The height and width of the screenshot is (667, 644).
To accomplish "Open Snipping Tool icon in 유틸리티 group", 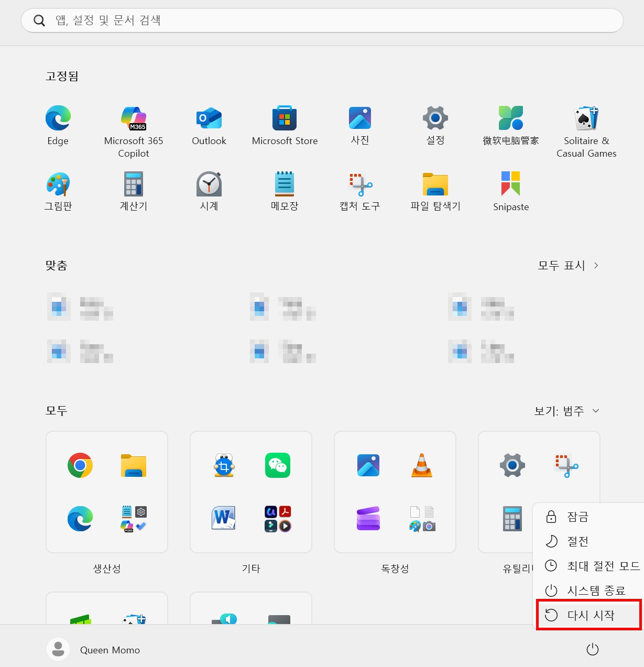I will click(x=566, y=465).
